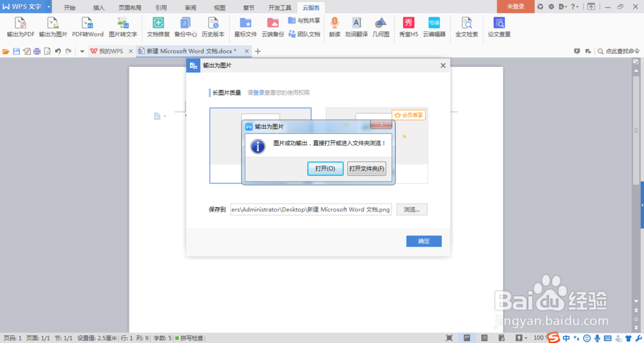Image resolution: width=644 pixels, height=343 pixels.
Task: Open the geometry diagram tool (几何图)
Action: [381, 28]
